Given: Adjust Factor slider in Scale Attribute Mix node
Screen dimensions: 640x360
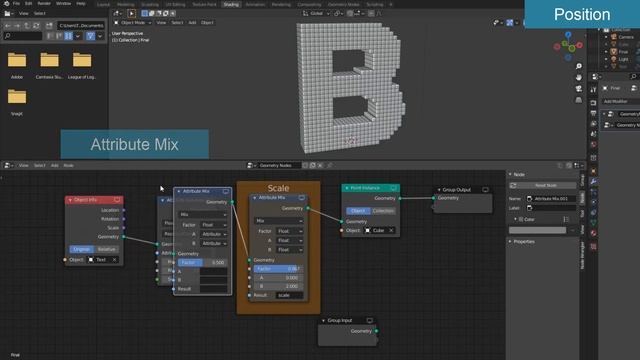Looking at the screenshot, I should tap(279, 269).
